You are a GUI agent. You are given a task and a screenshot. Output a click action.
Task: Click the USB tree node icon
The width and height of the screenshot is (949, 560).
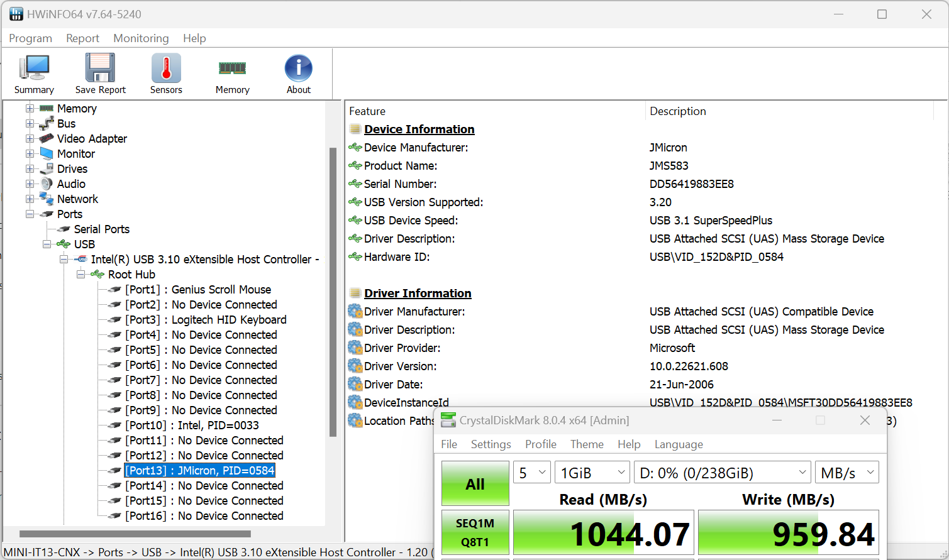click(x=64, y=244)
